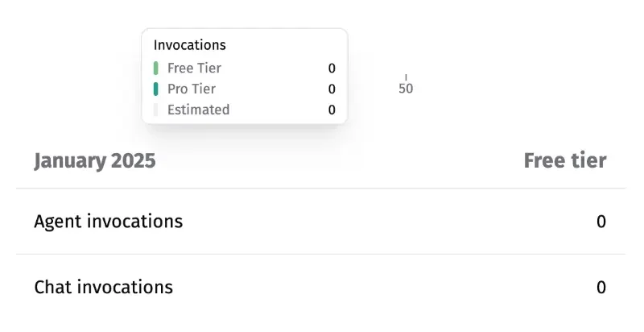Click the Free Tier value of 0
This screenshot has width=644, height=332.
coord(332,68)
